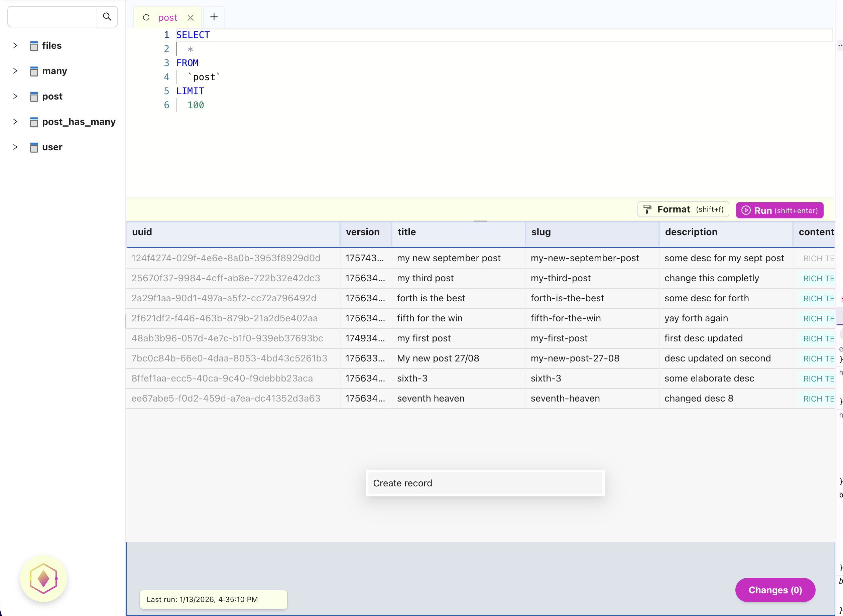Expand the user table chevron
The image size is (843, 616).
pyautogui.click(x=15, y=147)
